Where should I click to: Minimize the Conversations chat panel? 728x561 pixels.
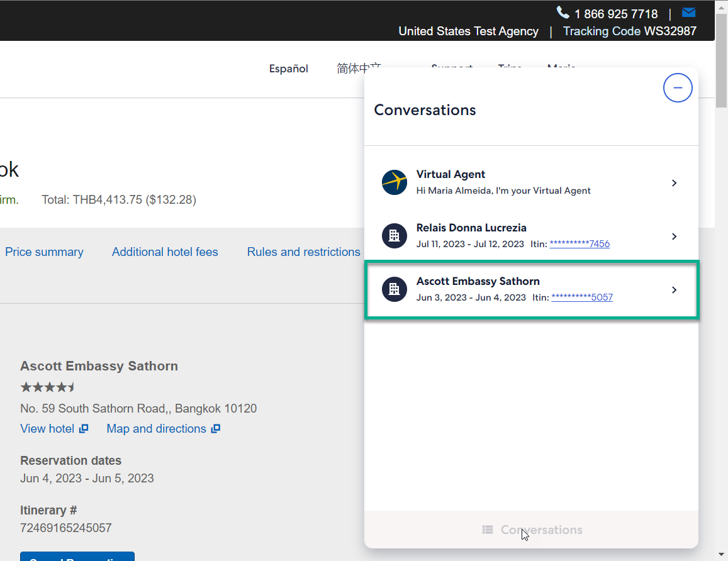point(678,87)
